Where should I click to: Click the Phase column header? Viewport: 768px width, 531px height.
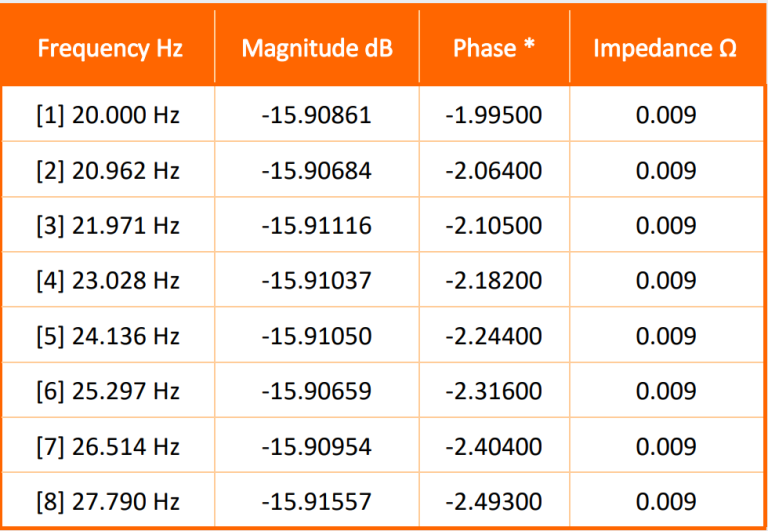point(494,48)
